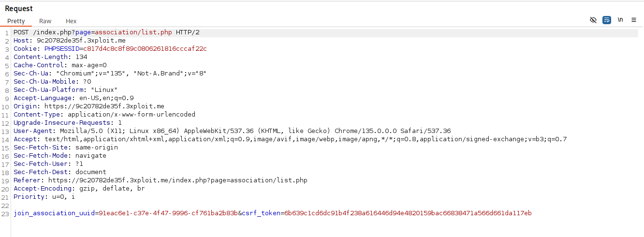The height and width of the screenshot is (237, 644).
Task: Click the Origin header URL
Action: 104,106
